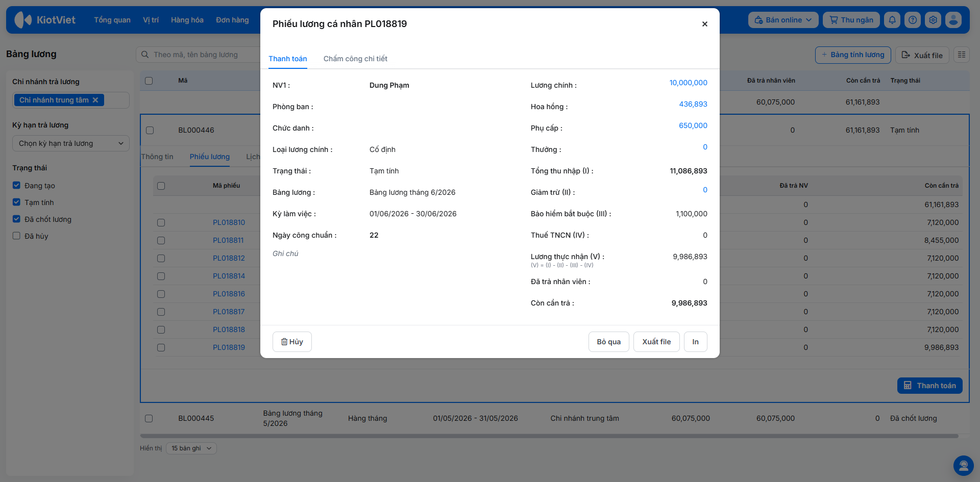980x482 pixels.
Task: Switch to the Thanh toán tab
Action: [x=288, y=59]
